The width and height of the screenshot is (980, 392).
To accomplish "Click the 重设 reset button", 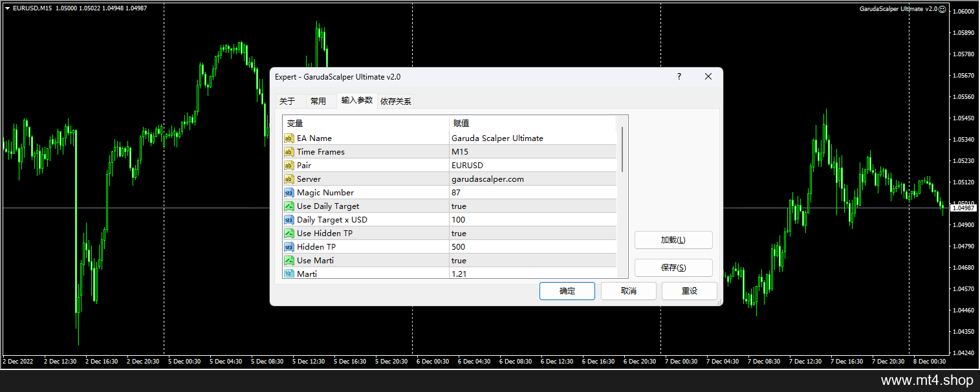I will (x=690, y=291).
